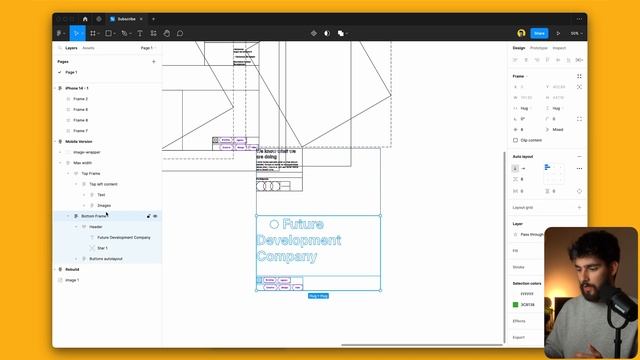Switch to the Design tab
Image resolution: width=640 pixels, height=360 pixels.
pyautogui.click(x=519, y=48)
